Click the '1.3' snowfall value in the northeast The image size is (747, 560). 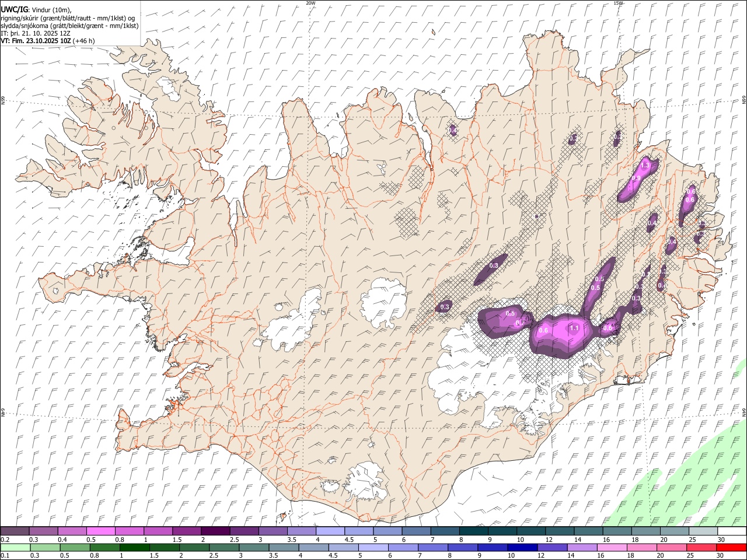645,166
